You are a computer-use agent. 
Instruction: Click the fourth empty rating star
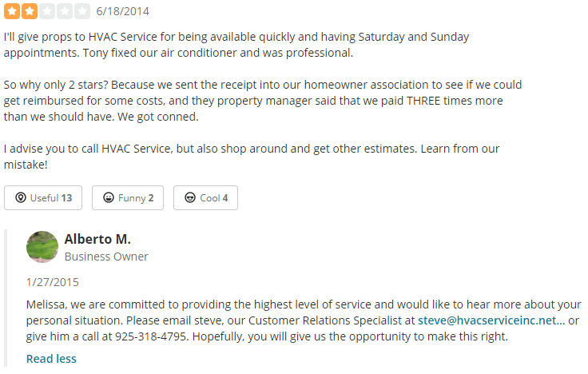tap(64, 11)
